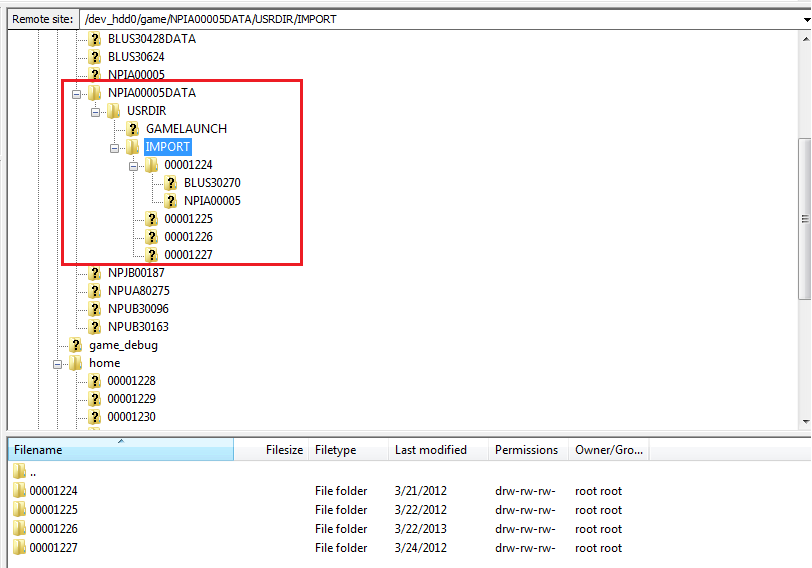The image size is (812, 568).
Task: Collapse the home tree node
Action: [x=57, y=365]
